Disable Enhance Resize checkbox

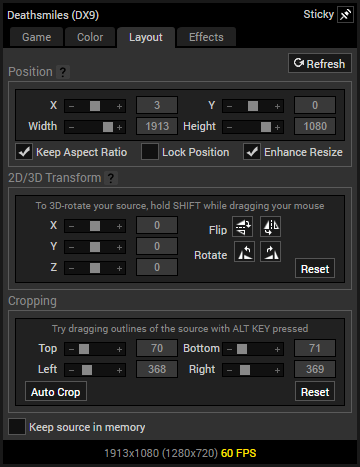point(252,152)
